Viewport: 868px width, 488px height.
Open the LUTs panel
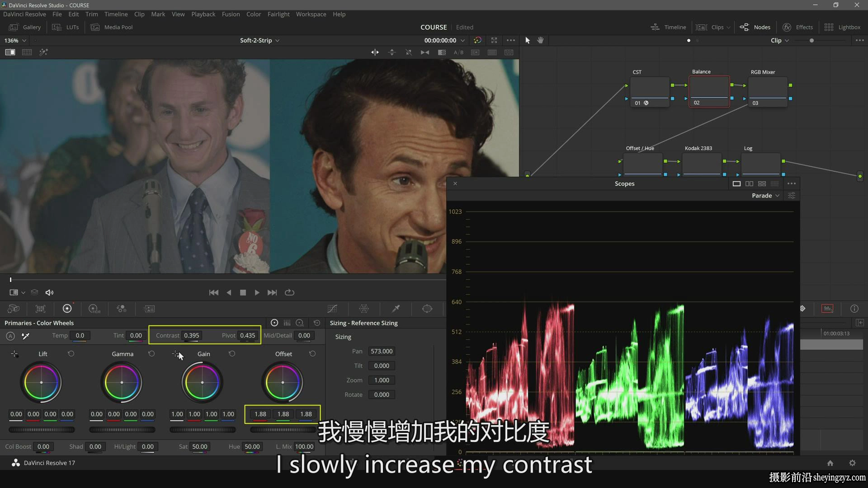tap(66, 27)
